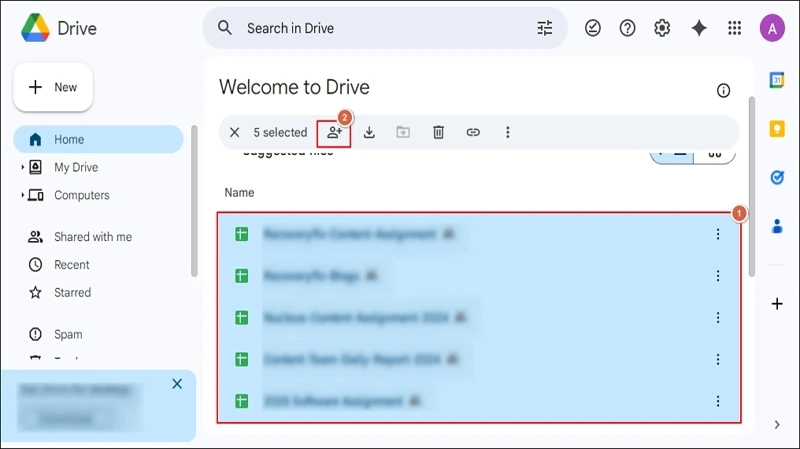Focus the Search in Drive field
Viewport: 800px width, 449px height.
click(385, 28)
